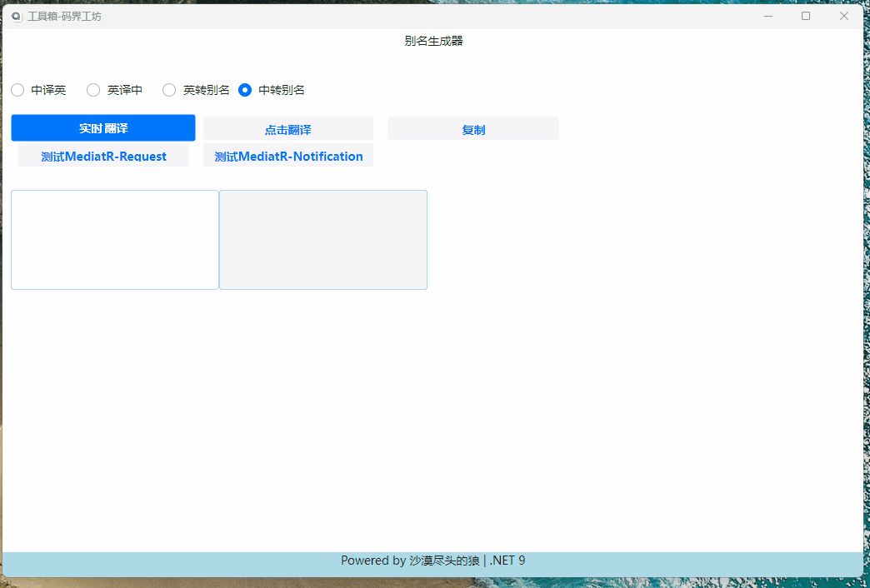The image size is (870, 588).
Task: Select the 中转别名 mode
Action: pyautogui.click(x=244, y=90)
